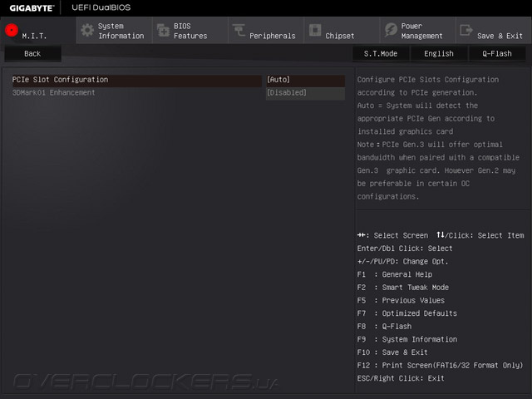Click the Chipset square icon
Screen dimensions: 532x399
(315, 30)
